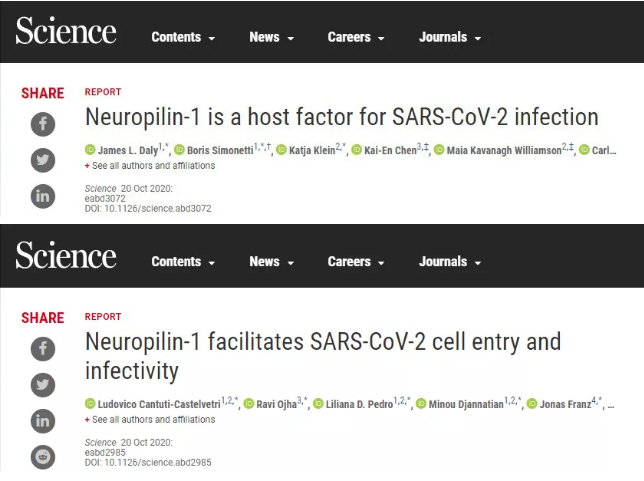The image size is (644, 481).
Task: Open ORCID icon beside James L. Daly
Action: tap(90, 150)
